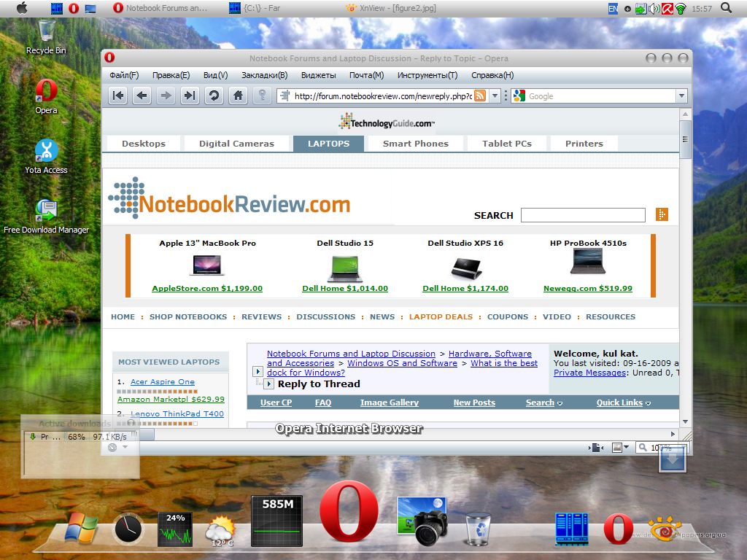Click the large Opera icon in dock
Viewport: 747px width, 560px height.
coord(349,512)
